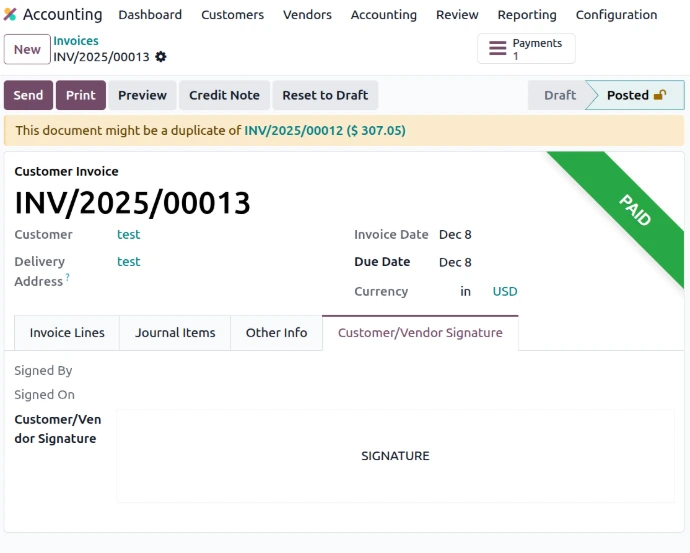Open the gear actions menu beside INV/2025/00013

[161, 57]
